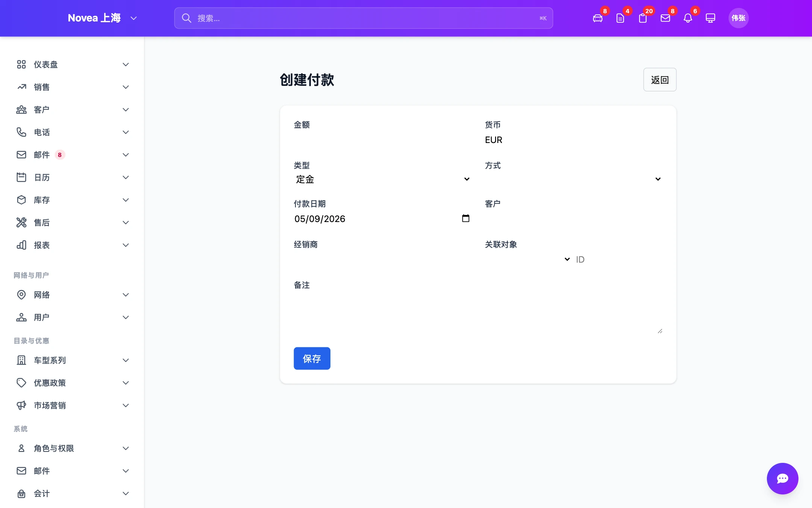Screen dimensions: 812x508
Task: Click the 仪表盘 dashboard grid icon
Action: (21, 64)
